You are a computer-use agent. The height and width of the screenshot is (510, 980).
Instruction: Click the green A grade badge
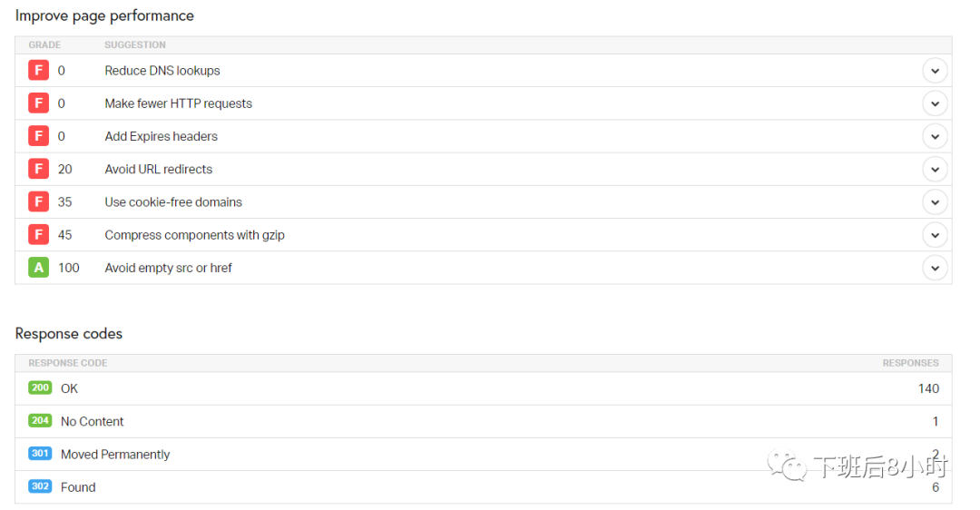coord(39,268)
